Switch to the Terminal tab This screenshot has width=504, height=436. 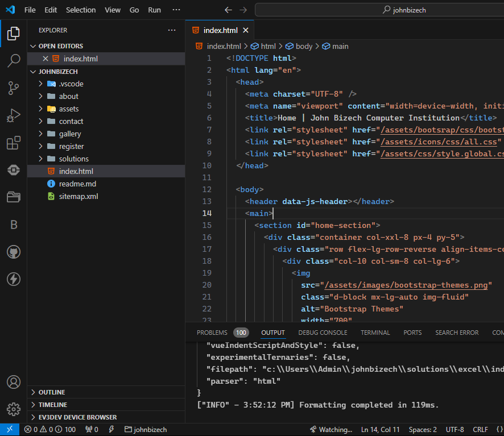(375, 333)
